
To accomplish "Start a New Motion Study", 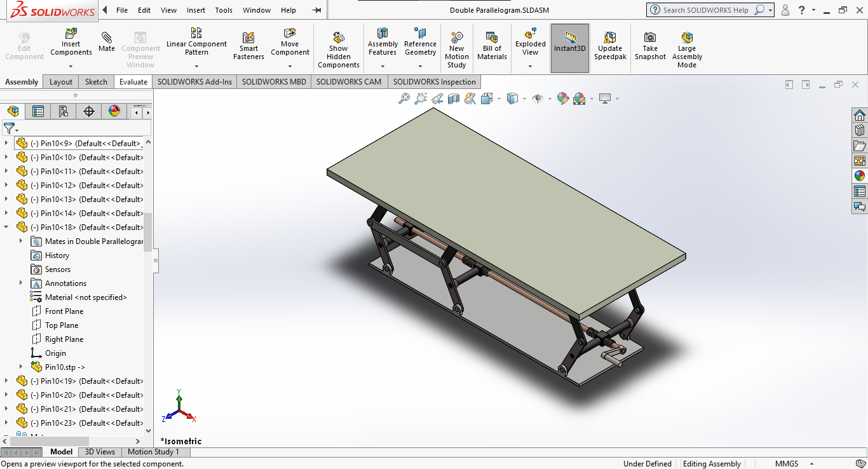I will click(x=456, y=50).
